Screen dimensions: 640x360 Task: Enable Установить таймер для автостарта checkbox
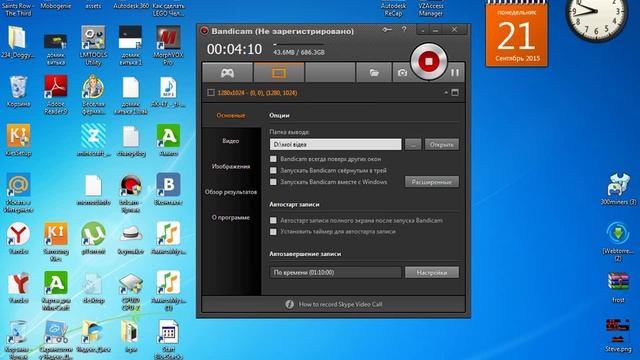point(273,231)
